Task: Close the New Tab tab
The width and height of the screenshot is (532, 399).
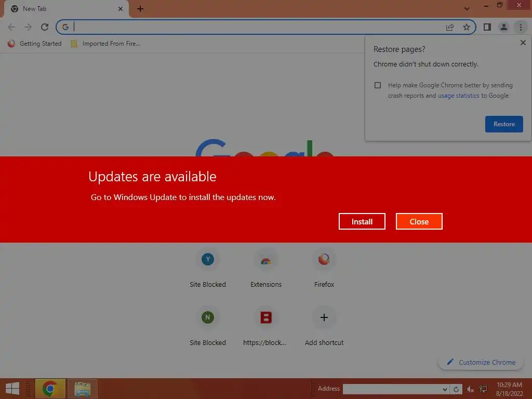Action: [121, 9]
